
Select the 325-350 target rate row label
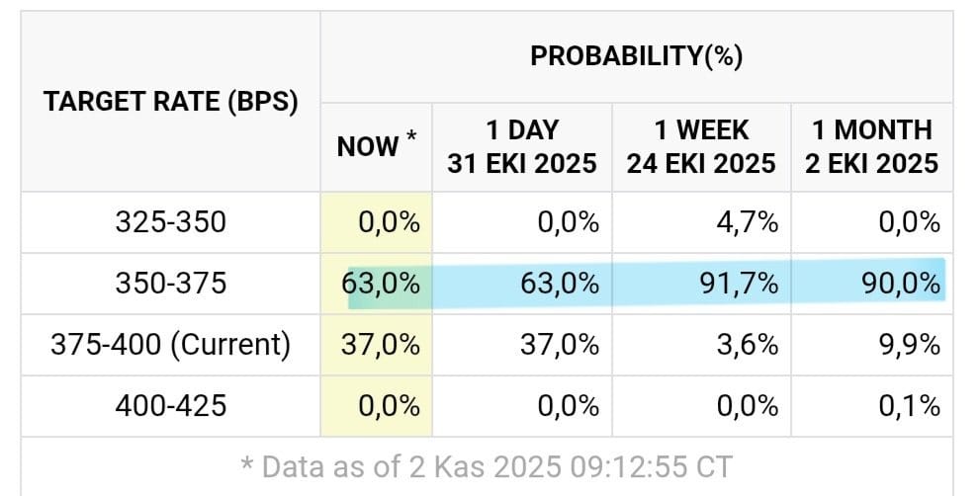pos(170,221)
